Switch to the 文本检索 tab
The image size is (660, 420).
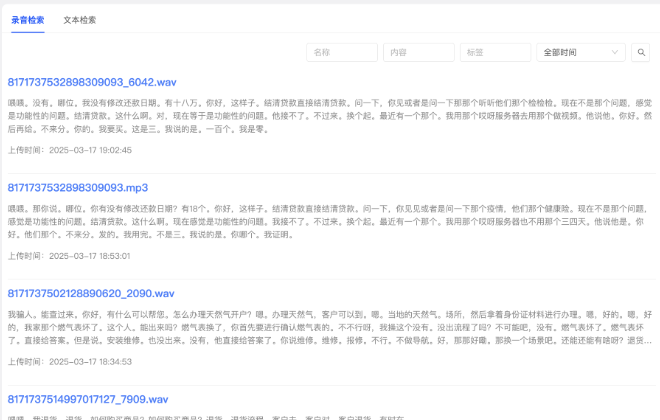click(x=79, y=20)
